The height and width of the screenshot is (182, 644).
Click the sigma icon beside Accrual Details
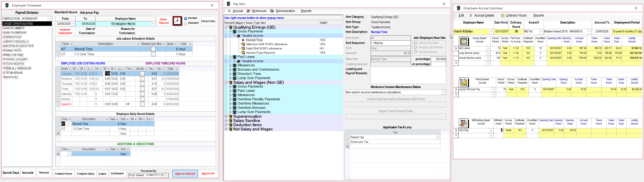click(471, 15)
